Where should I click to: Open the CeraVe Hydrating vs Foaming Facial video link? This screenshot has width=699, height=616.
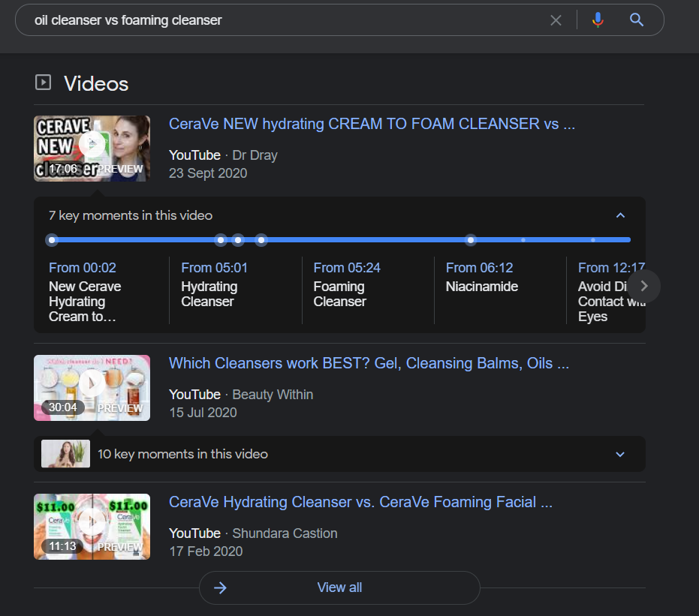tap(360, 503)
